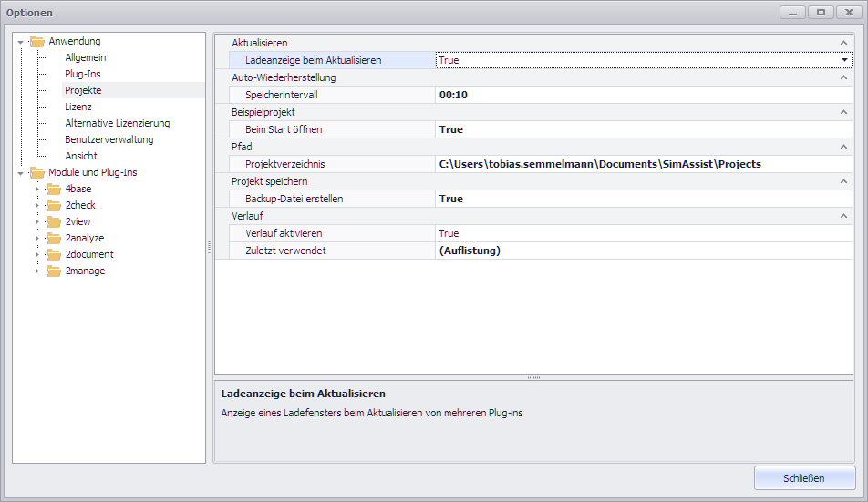Screen dimensions: 868x502
Task: Click the Beim Start öffnen True value
Action: point(644,129)
